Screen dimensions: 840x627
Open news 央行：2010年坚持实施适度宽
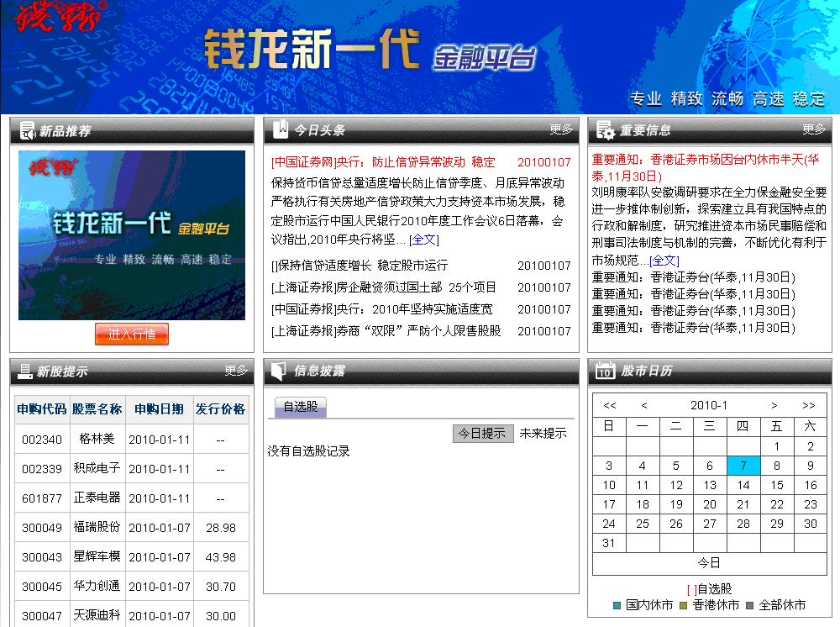point(382,309)
